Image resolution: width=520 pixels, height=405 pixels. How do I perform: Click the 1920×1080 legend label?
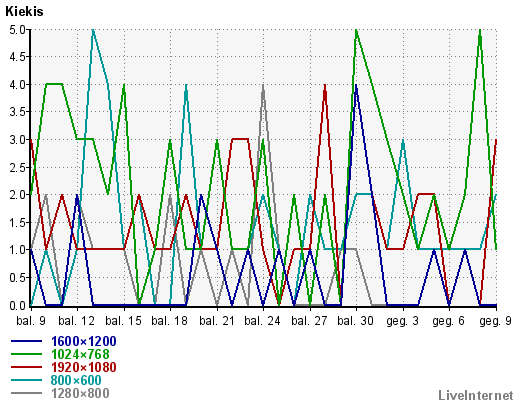click(x=83, y=367)
